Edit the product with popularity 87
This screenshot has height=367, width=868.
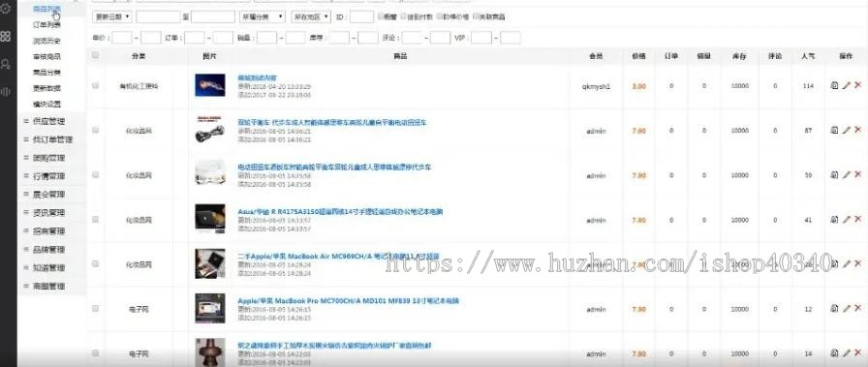pos(846,130)
